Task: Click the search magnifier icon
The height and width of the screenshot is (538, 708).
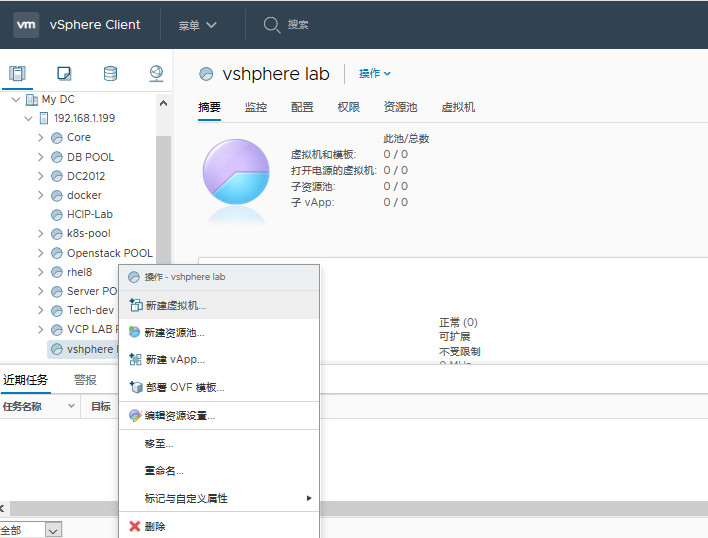Action: pyautogui.click(x=271, y=25)
